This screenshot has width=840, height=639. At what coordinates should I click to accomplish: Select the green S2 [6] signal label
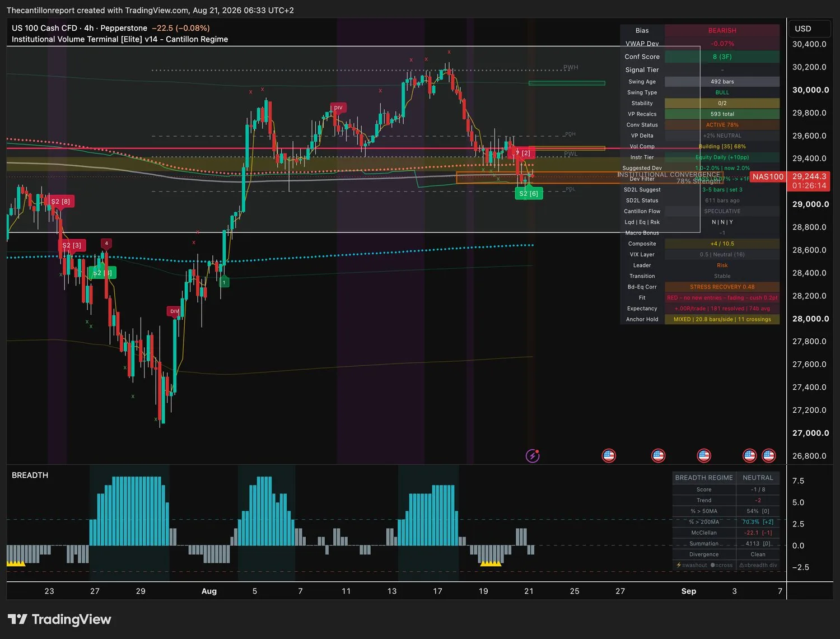tap(529, 194)
